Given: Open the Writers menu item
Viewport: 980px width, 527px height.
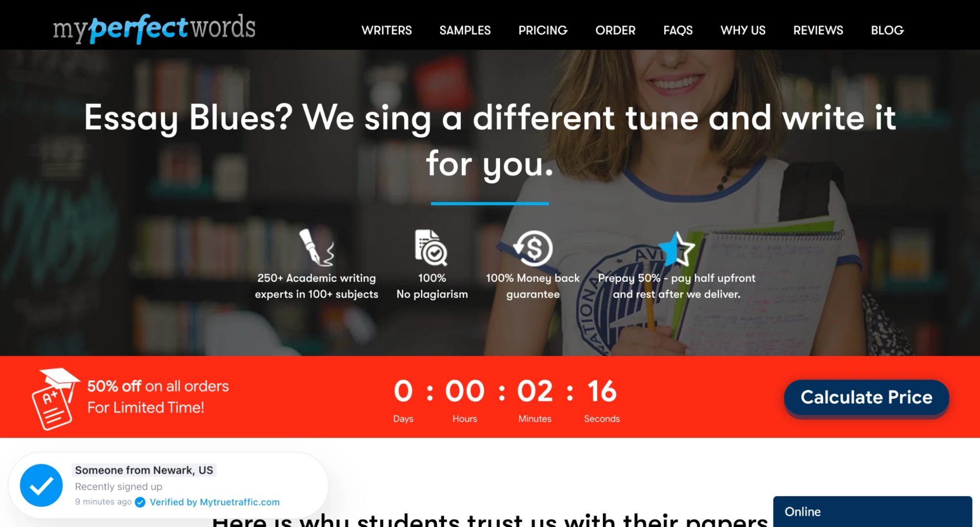Looking at the screenshot, I should point(386,30).
